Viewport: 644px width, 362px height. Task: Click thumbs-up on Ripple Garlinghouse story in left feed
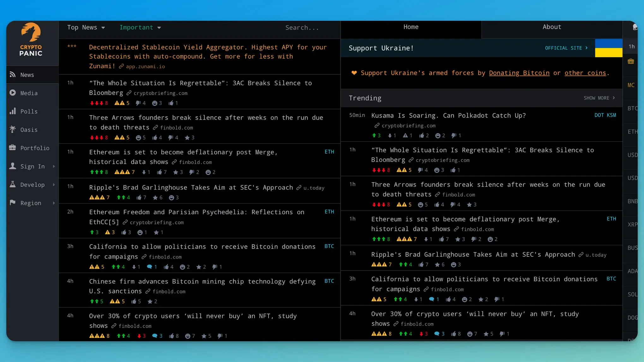[x=139, y=197]
